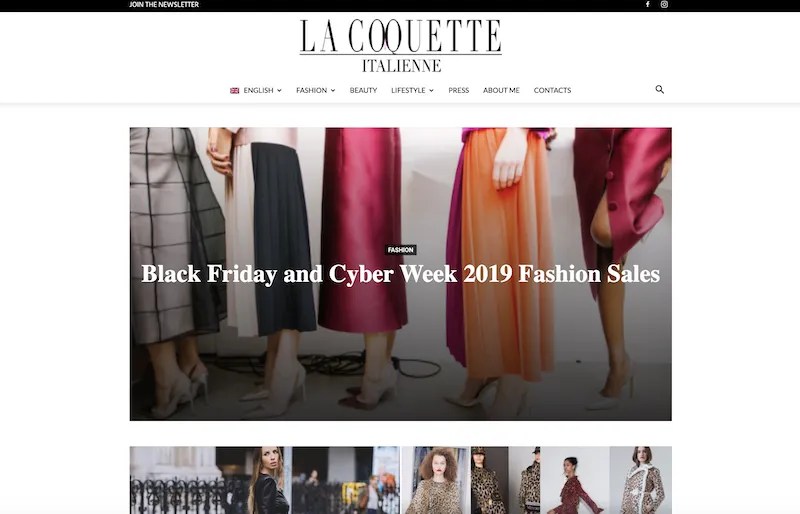This screenshot has width=800, height=514.
Task: Click the Fashion category tag on banner
Action: click(x=401, y=250)
